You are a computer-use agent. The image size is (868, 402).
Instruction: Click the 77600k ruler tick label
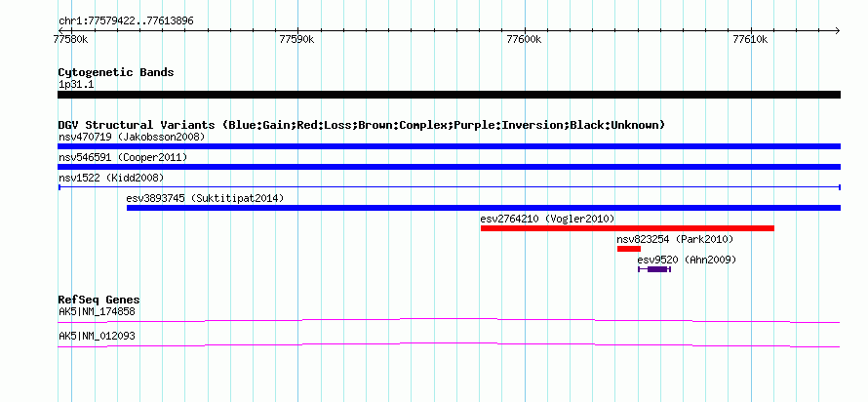[525, 39]
